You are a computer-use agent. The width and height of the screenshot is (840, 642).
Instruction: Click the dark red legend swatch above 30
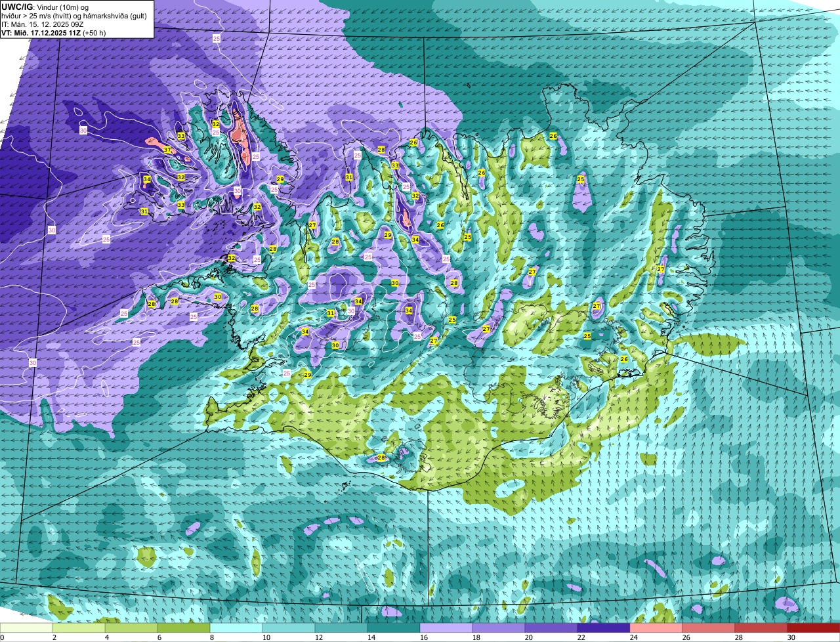(x=814, y=628)
